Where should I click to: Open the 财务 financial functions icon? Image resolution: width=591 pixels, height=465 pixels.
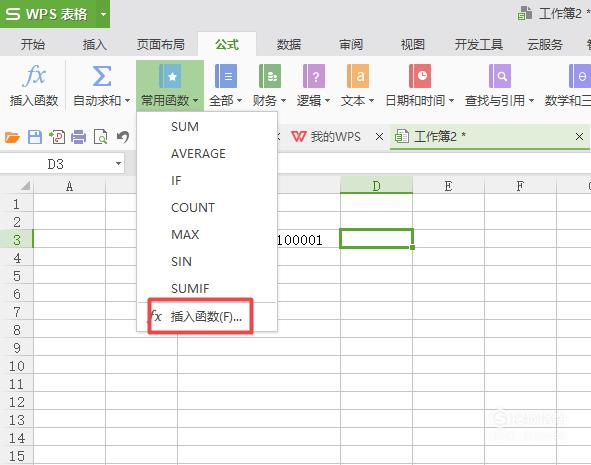[270, 76]
